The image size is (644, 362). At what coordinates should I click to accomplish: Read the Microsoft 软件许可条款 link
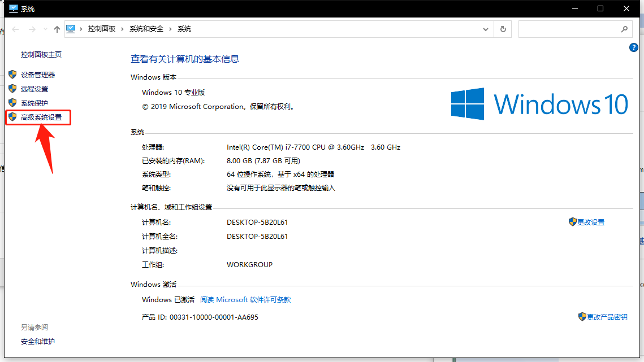245,300
